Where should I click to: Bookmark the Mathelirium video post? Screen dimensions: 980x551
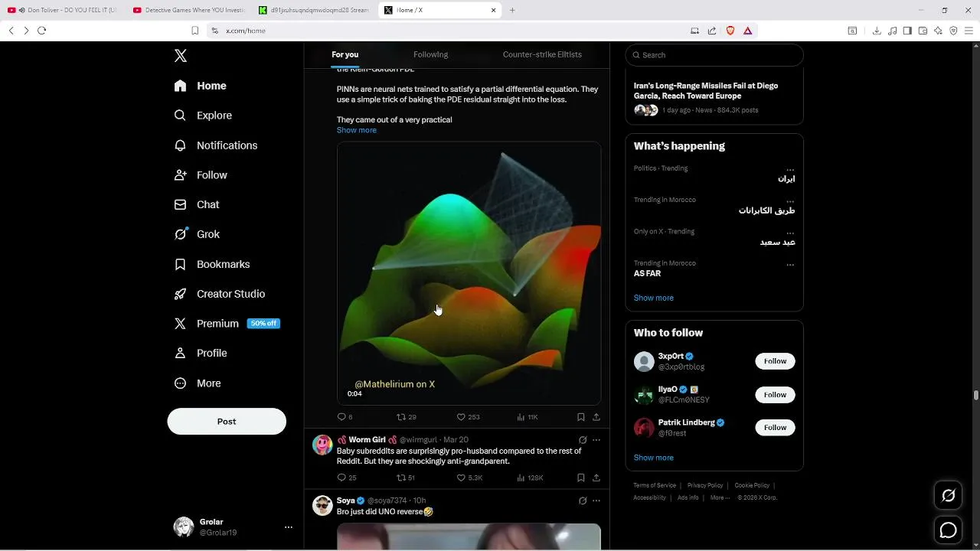pyautogui.click(x=581, y=417)
